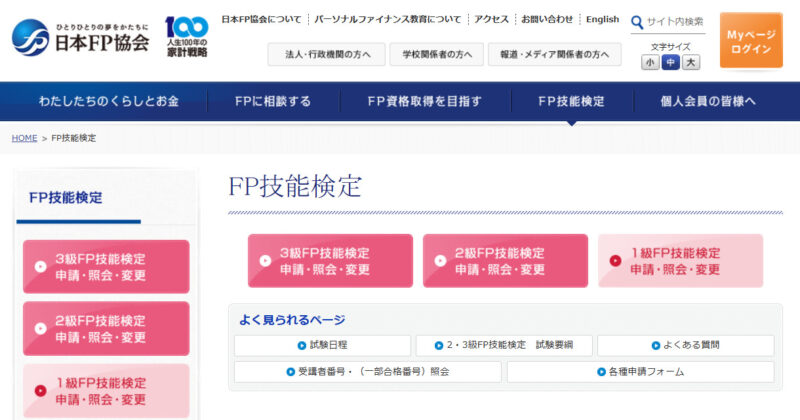Open お問い合わせ link in header
The image size is (800, 420).
[x=547, y=19]
